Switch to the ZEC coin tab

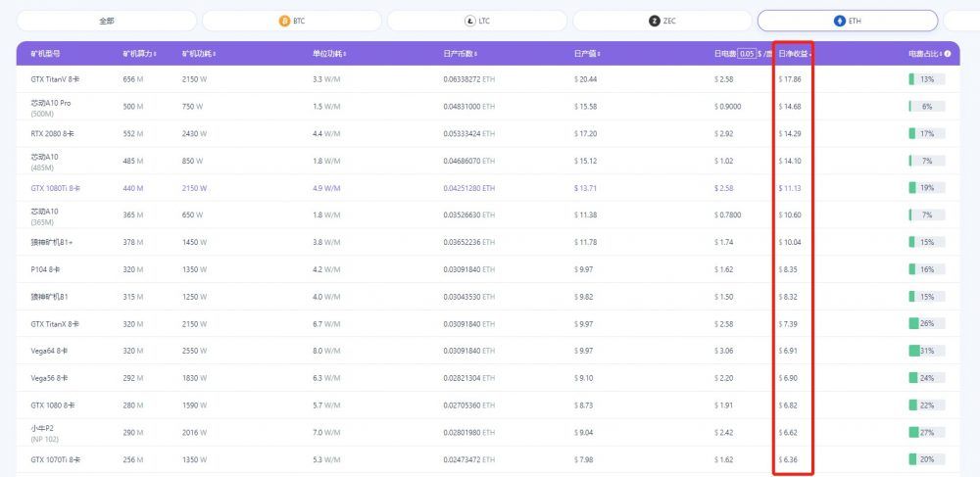point(661,21)
